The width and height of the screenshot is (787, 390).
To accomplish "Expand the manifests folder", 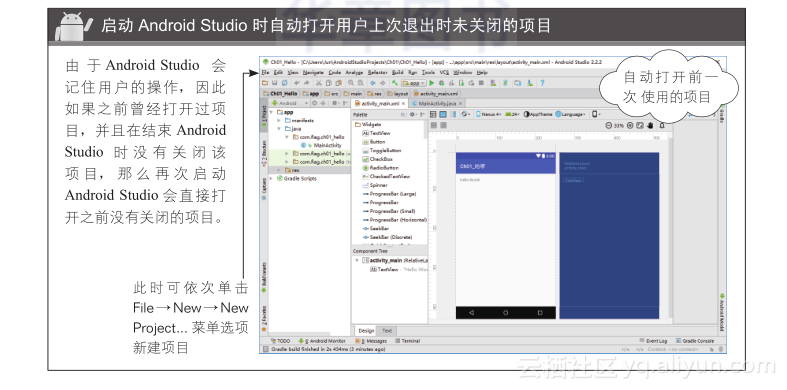I will pos(279,120).
